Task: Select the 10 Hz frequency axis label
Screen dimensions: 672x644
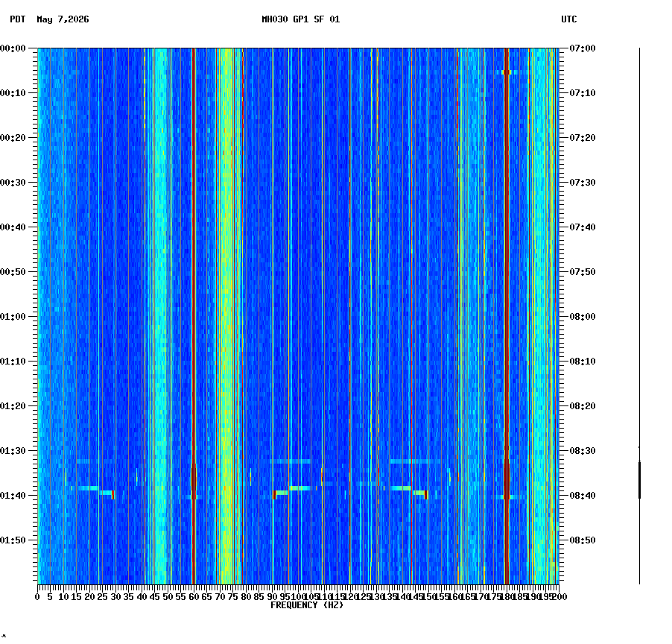Action: [63, 597]
